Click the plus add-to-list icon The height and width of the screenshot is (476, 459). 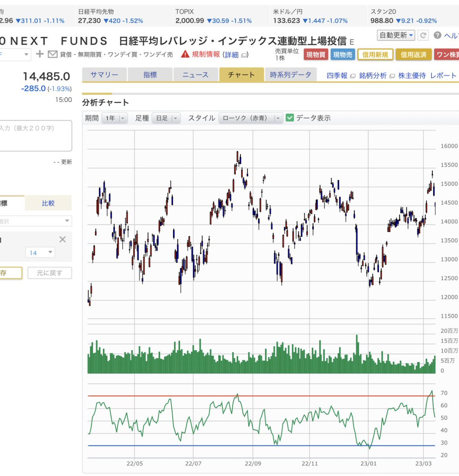[39, 54]
